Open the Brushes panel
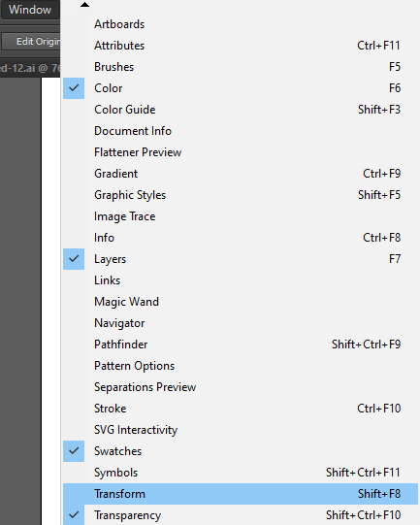 tap(241, 67)
